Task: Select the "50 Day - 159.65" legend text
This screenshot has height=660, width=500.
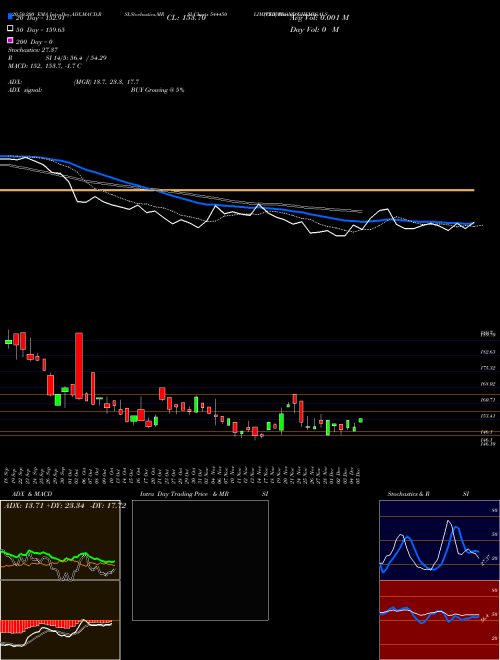Action: tap(40, 30)
